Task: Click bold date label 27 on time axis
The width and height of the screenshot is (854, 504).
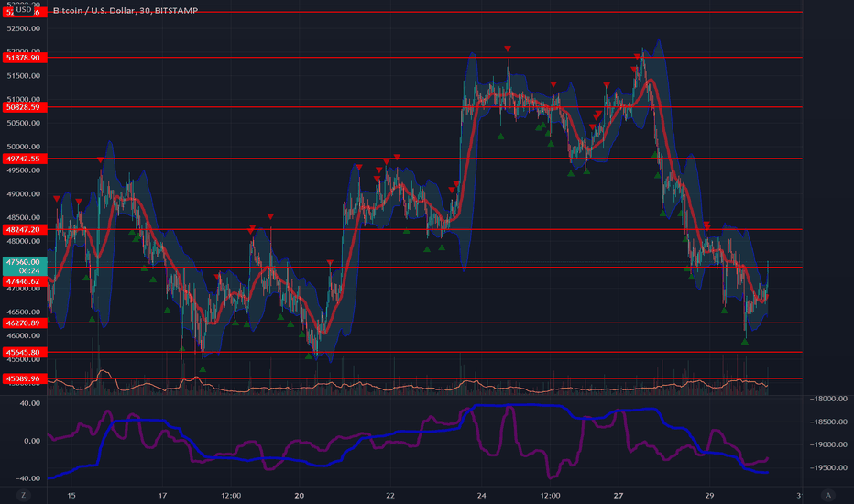Action: click(619, 495)
